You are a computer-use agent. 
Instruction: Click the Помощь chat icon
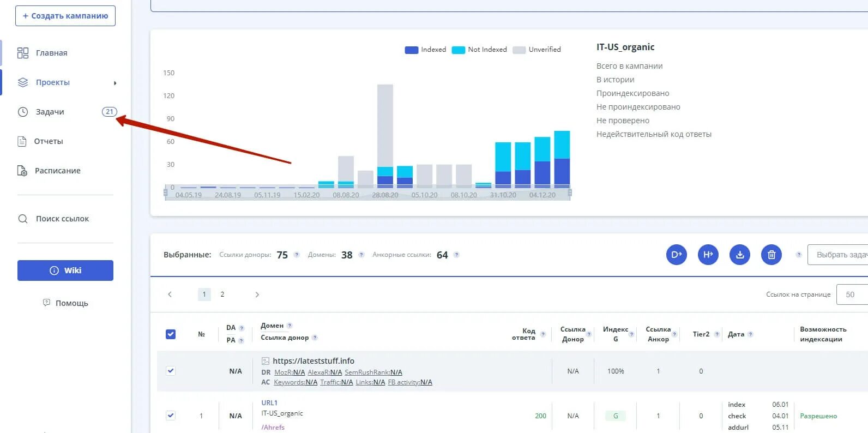(x=46, y=303)
